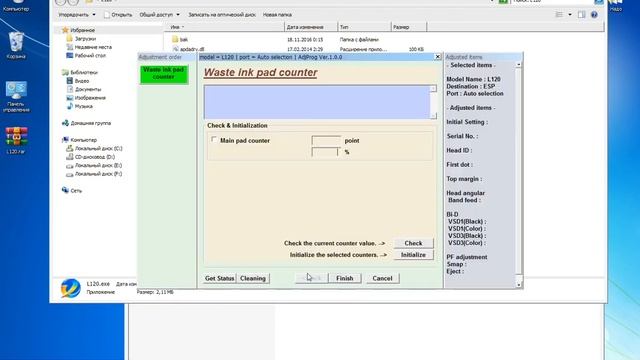This screenshot has height=360, width=640.
Task: Open CD drive (D:) in sidebar
Action: 94,157
